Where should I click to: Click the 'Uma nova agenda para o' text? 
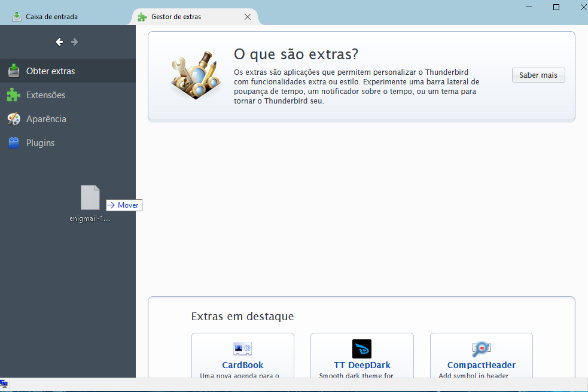click(x=239, y=375)
